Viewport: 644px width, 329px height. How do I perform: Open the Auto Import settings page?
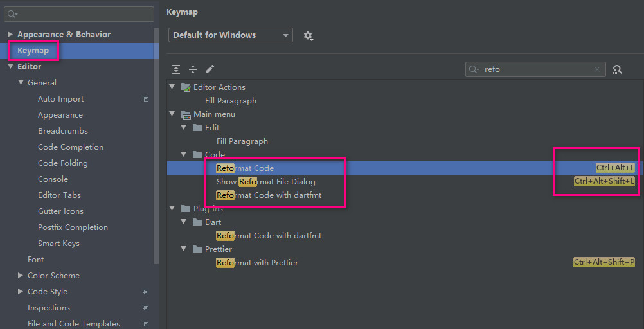coord(61,99)
